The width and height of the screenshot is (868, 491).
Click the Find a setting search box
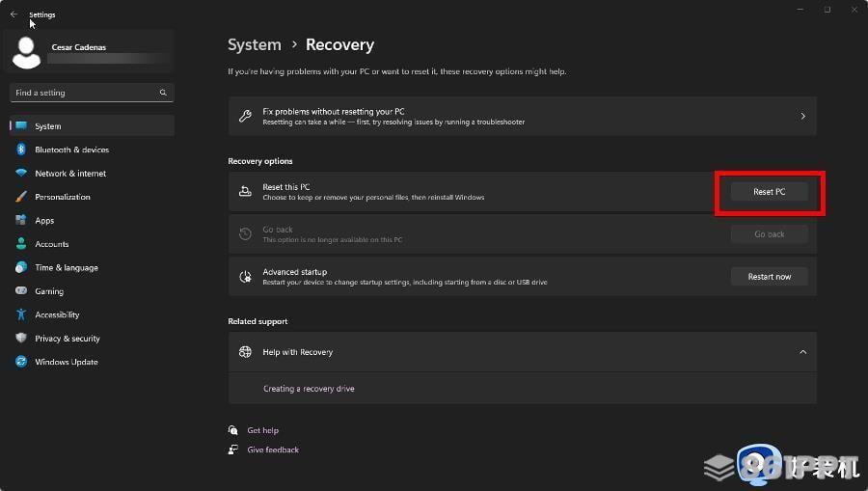92,93
